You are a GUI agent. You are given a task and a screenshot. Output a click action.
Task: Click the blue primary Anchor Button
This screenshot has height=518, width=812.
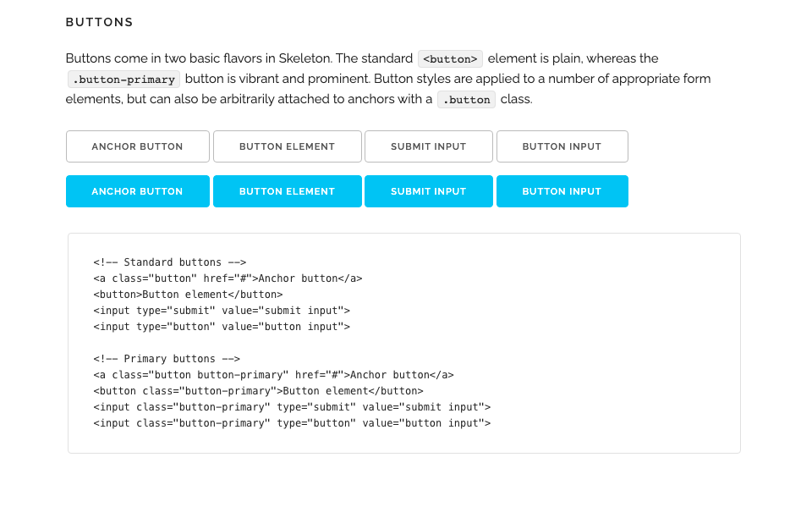[x=138, y=191]
